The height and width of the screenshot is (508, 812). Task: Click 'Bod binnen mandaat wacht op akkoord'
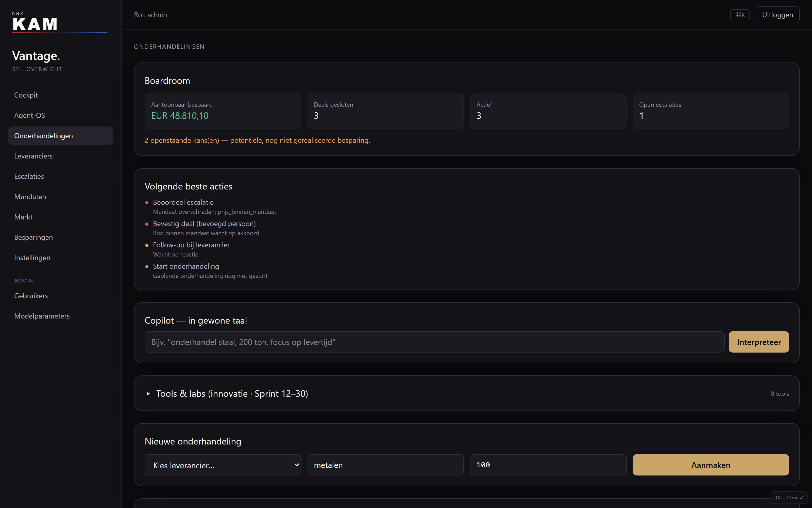click(x=206, y=233)
